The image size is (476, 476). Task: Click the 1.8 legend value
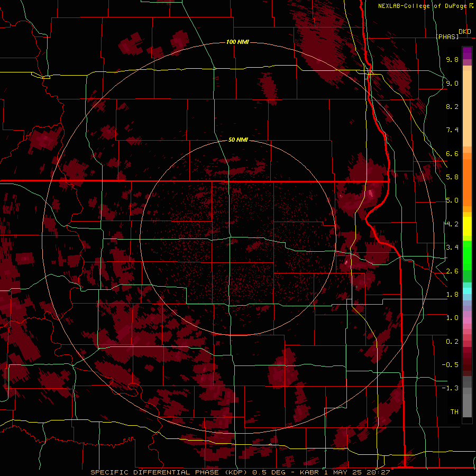[452, 295]
